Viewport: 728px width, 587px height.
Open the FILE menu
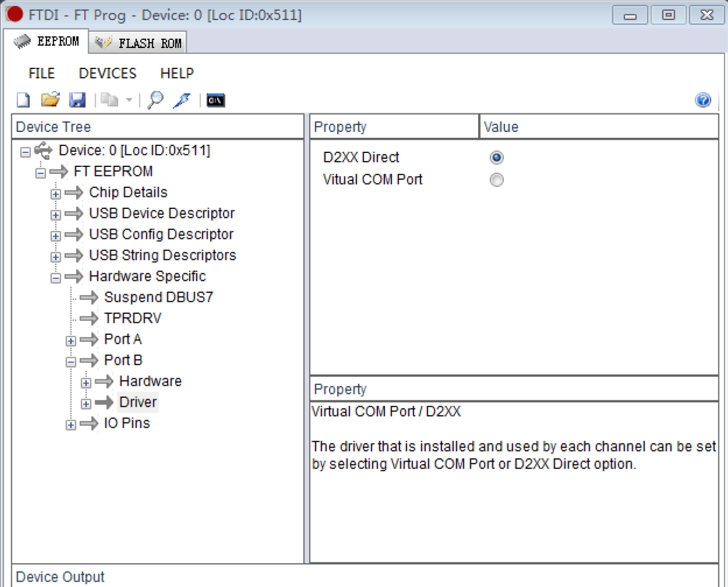pos(41,73)
